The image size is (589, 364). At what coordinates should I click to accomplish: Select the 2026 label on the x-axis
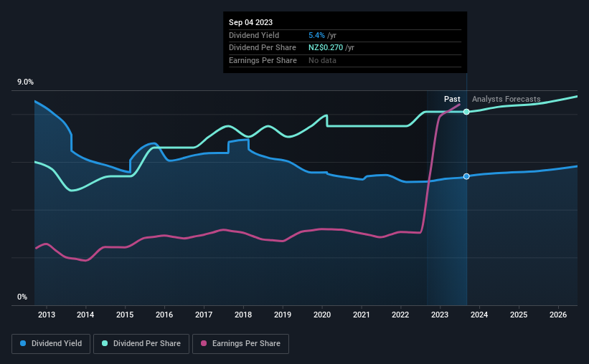(558, 315)
